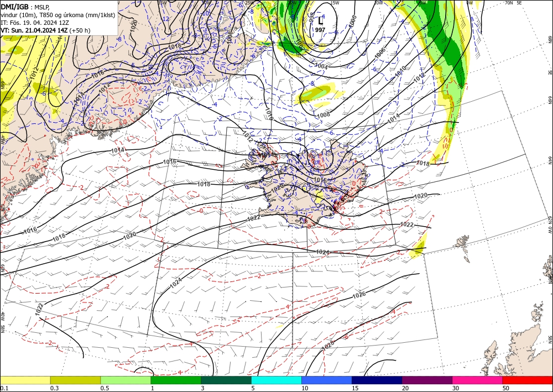Screen dimensions: 553x392
Task: Click the '1026' isobar label
Action: coord(359,295)
